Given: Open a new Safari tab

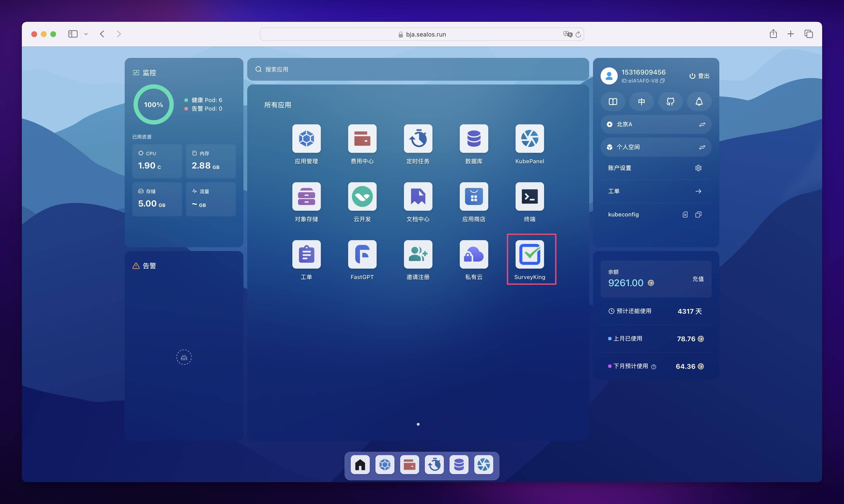Looking at the screenshot, I should (x=791, y=34).
